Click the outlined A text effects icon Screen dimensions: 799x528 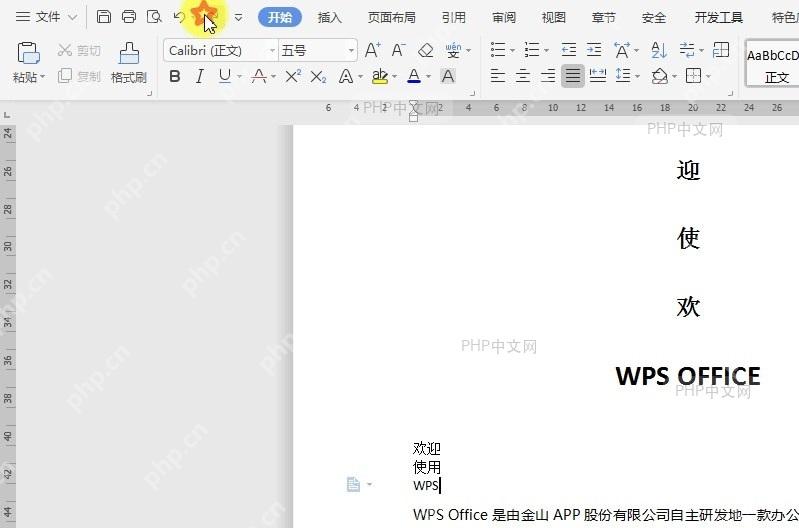[x=346, y=76]
